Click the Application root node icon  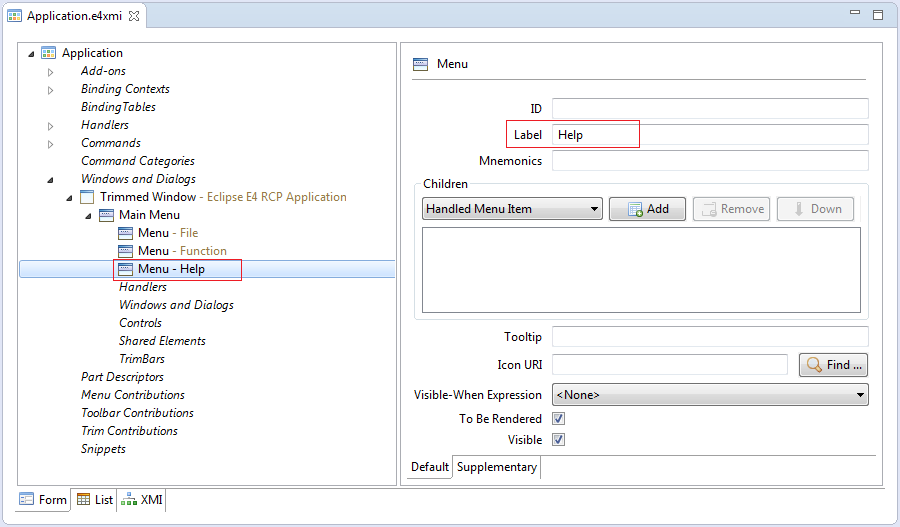[48, 53]
